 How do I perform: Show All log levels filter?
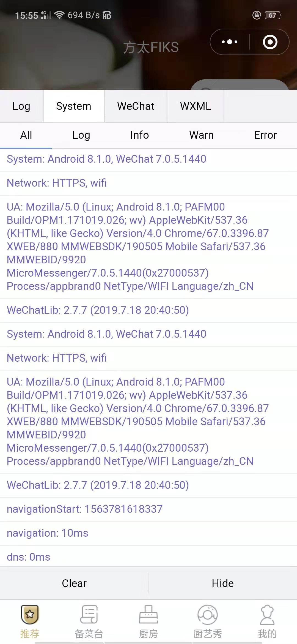(26, 135)
